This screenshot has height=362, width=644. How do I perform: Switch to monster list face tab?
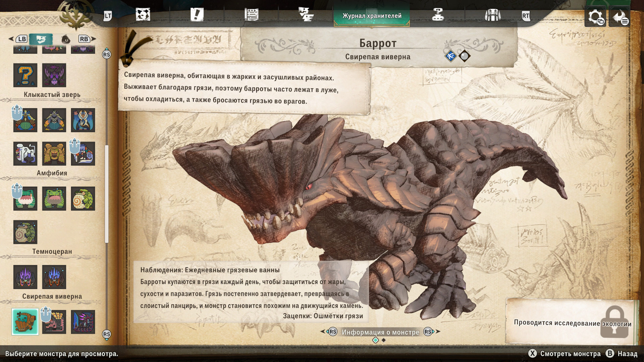41,39
